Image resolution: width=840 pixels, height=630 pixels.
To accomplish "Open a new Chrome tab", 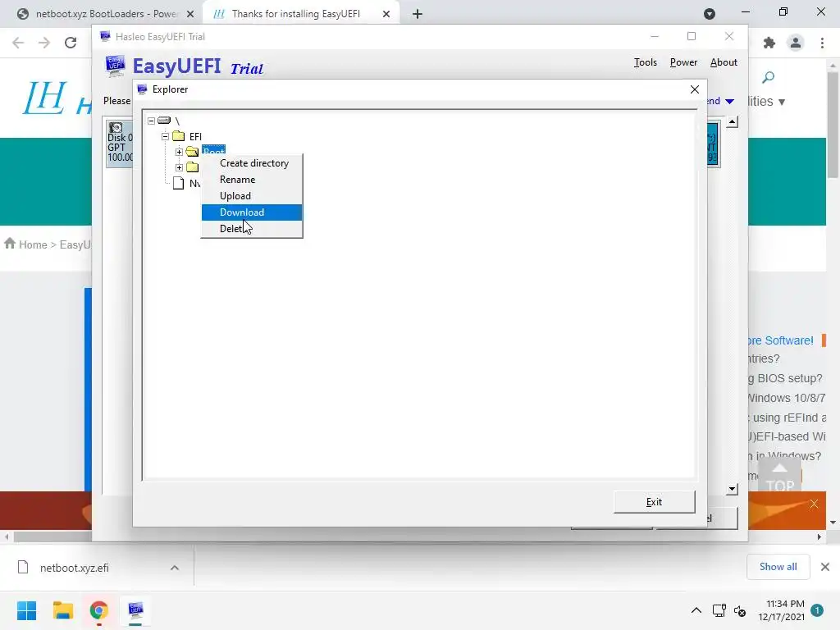I will pos(418,15).
